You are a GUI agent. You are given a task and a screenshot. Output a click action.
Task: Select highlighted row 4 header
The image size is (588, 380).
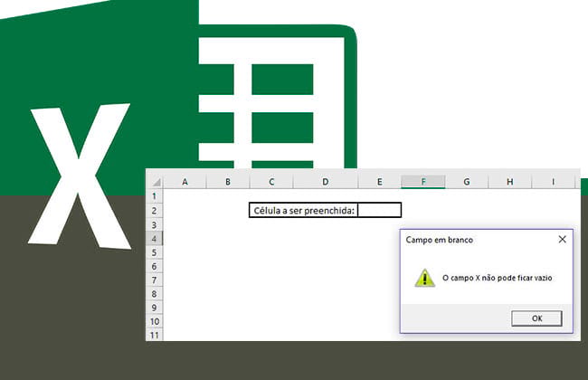click(154, 239)
